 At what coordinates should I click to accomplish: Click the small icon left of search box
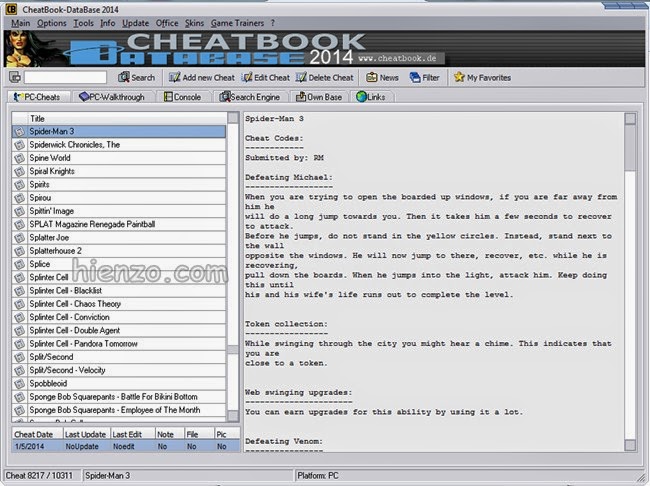coord(15,77)
